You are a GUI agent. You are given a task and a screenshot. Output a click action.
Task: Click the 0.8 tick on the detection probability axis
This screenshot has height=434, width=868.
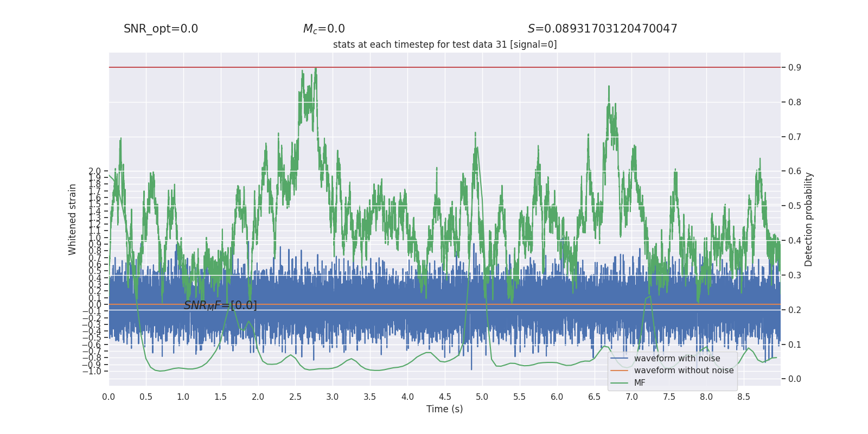tap(795, 102)
